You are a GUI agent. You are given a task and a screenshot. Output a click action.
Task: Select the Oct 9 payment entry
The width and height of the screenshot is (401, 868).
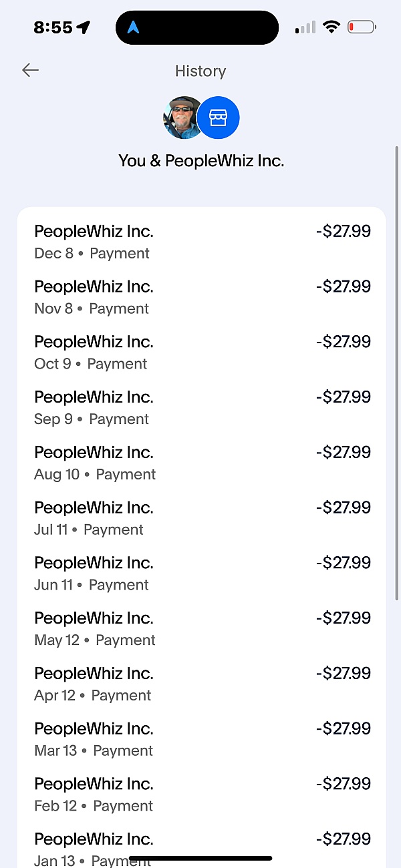coord(201,353)
